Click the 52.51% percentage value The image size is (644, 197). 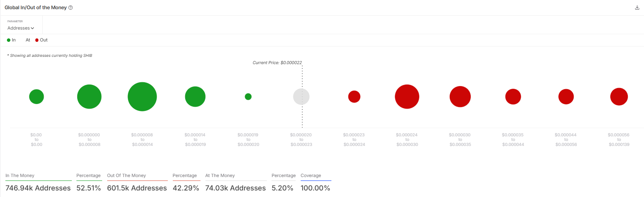[x=89, y=188]
